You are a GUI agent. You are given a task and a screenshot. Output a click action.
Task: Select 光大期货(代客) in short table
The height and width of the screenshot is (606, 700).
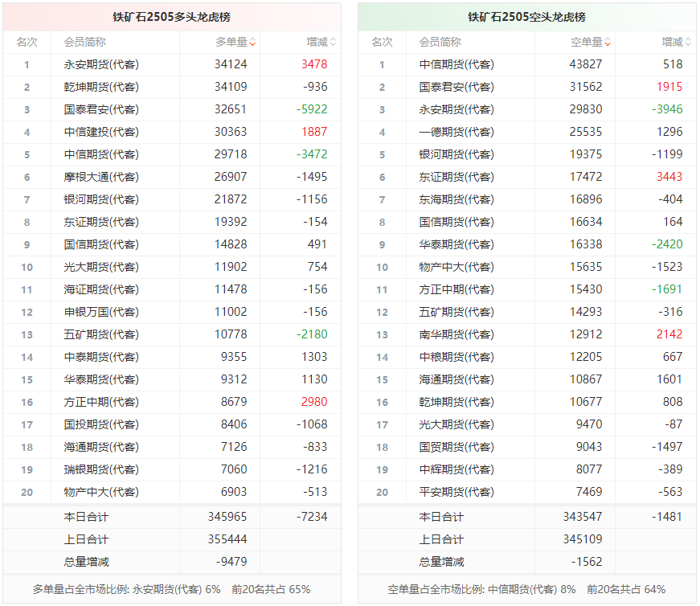tap(456, 424)
